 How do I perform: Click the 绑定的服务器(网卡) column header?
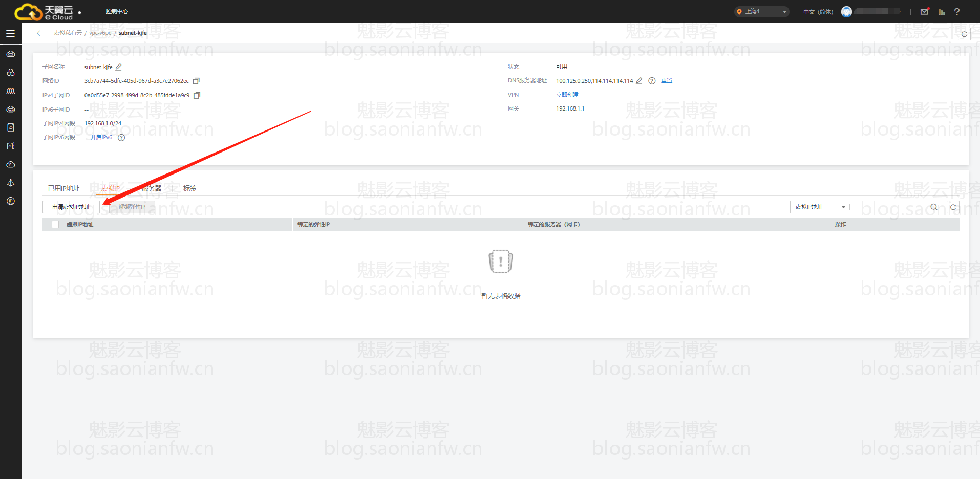[x=553, y=225]
